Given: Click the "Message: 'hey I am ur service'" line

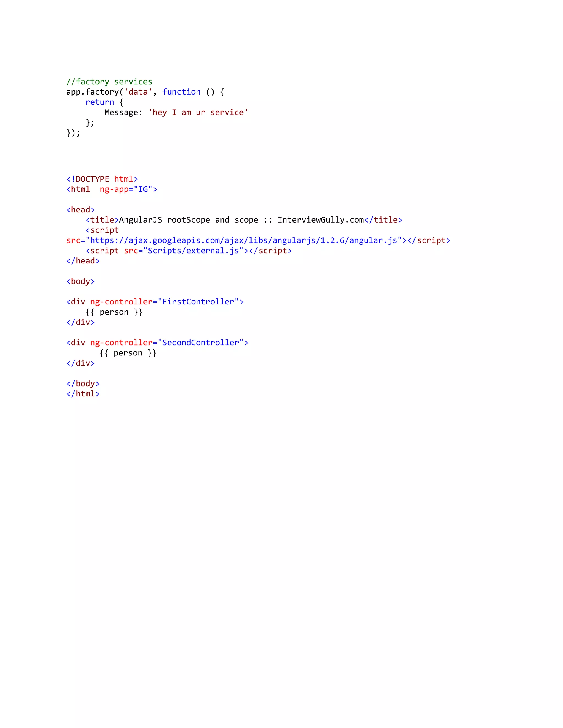Looking at the screenshot, I should click(x=176, y=112).
